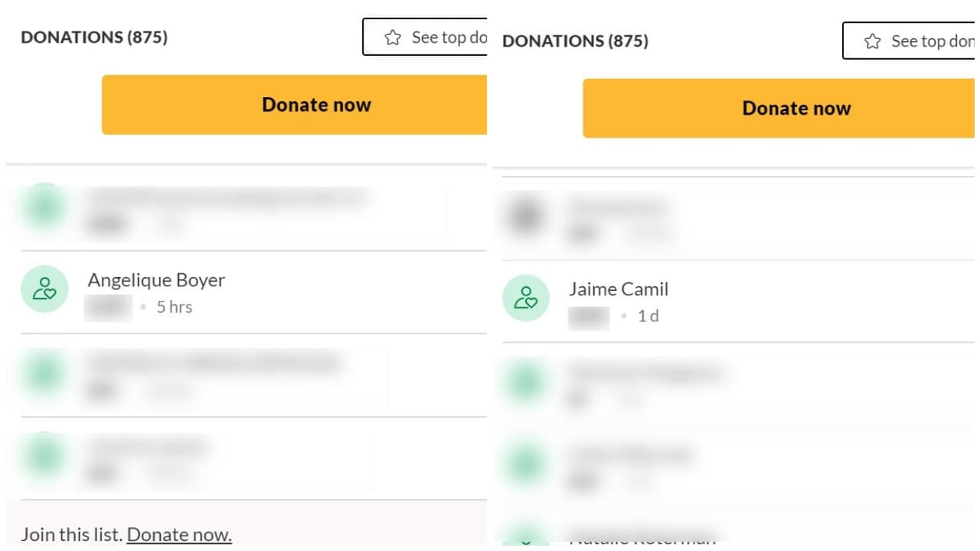Click the star icon in the right panel's top donations button

click(x=873, y=41)
